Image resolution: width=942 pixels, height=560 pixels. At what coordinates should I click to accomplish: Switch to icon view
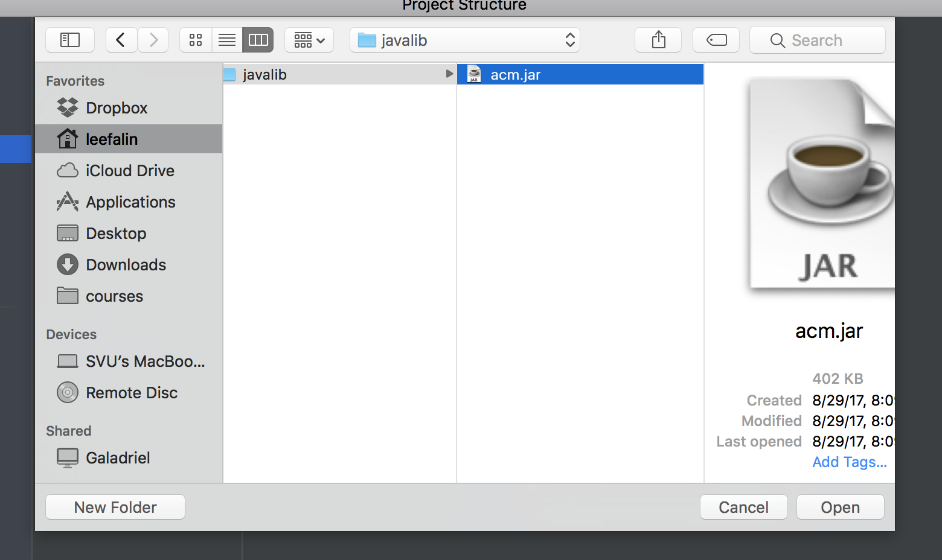[196, 40]
